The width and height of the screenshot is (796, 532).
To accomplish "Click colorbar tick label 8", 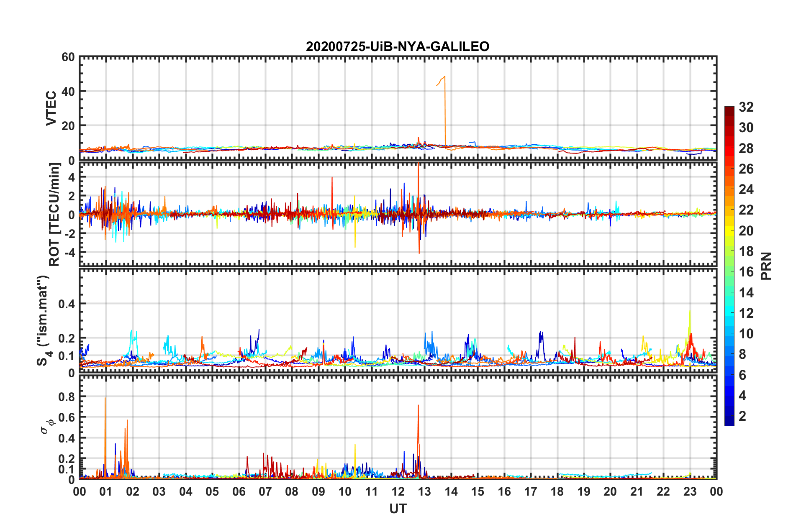I will [742, 354].
